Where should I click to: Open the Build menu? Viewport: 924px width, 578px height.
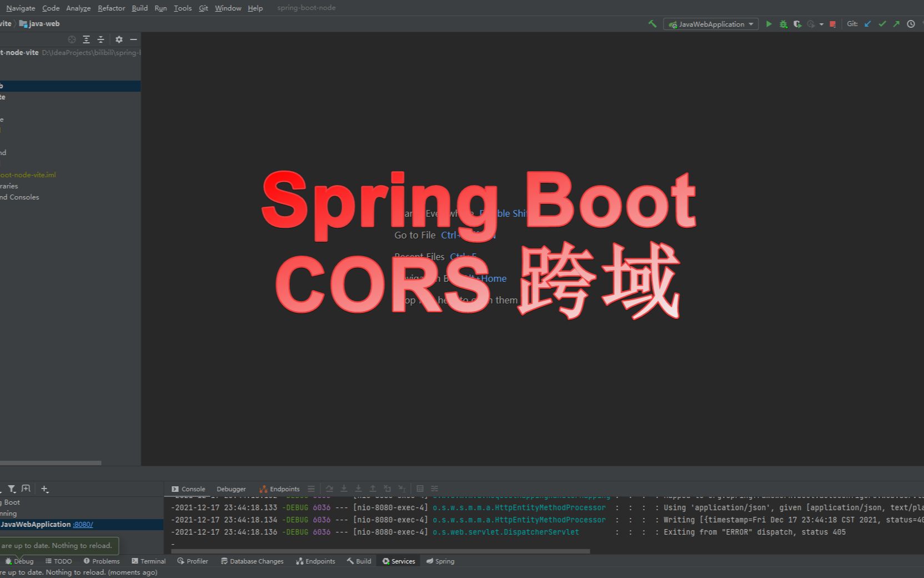(140, 8)
